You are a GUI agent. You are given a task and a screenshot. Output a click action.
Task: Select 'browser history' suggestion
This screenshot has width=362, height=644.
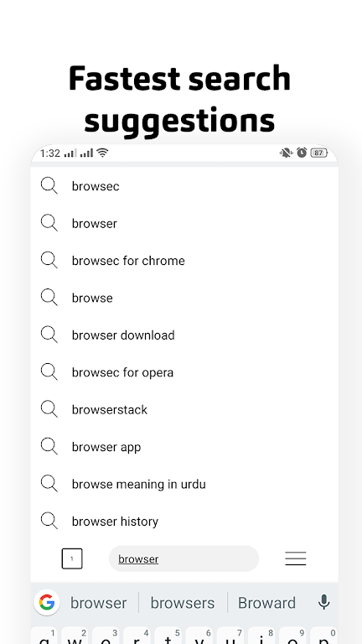[x=184, y=522]
